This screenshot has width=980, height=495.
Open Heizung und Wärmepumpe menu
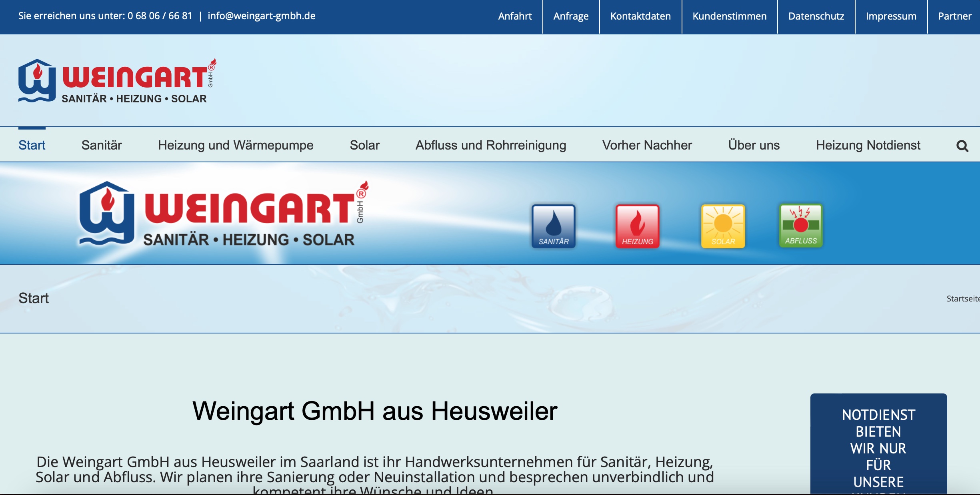(x=236, y=145)
